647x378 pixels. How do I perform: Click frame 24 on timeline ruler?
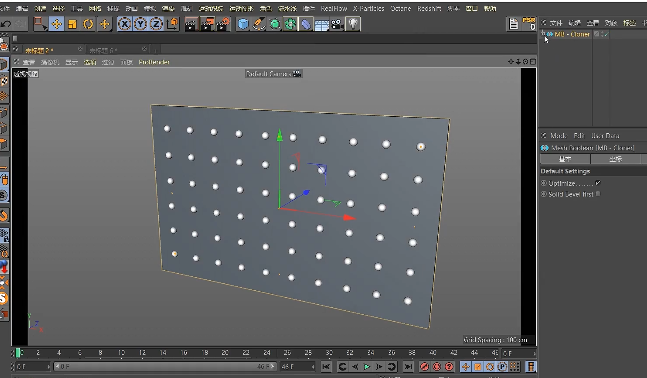coord(267,353)
